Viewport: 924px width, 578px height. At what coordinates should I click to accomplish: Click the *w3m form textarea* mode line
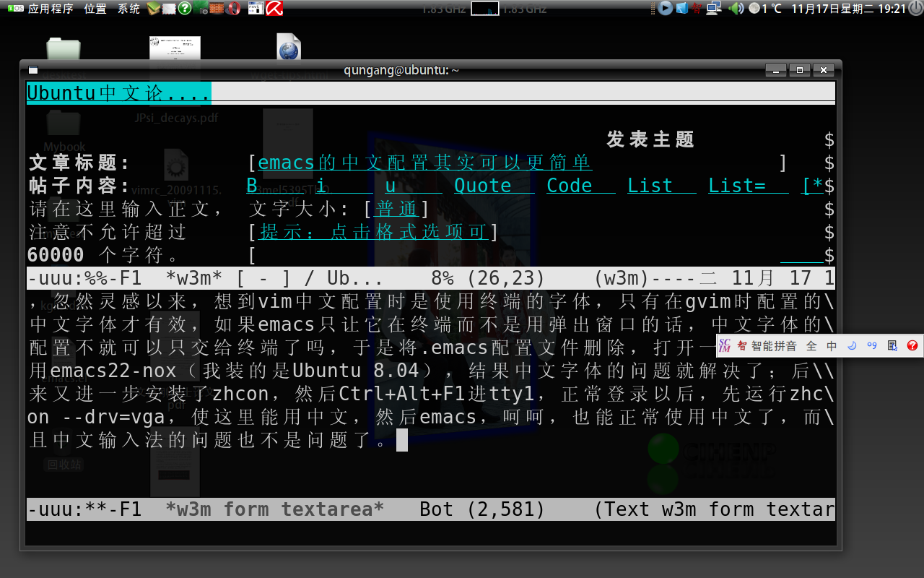tap(431, 509)
